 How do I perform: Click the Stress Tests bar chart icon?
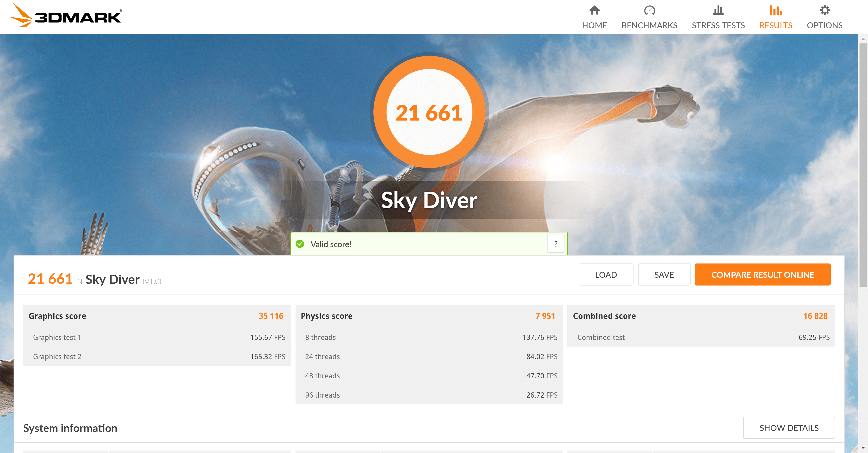(718, 10)
